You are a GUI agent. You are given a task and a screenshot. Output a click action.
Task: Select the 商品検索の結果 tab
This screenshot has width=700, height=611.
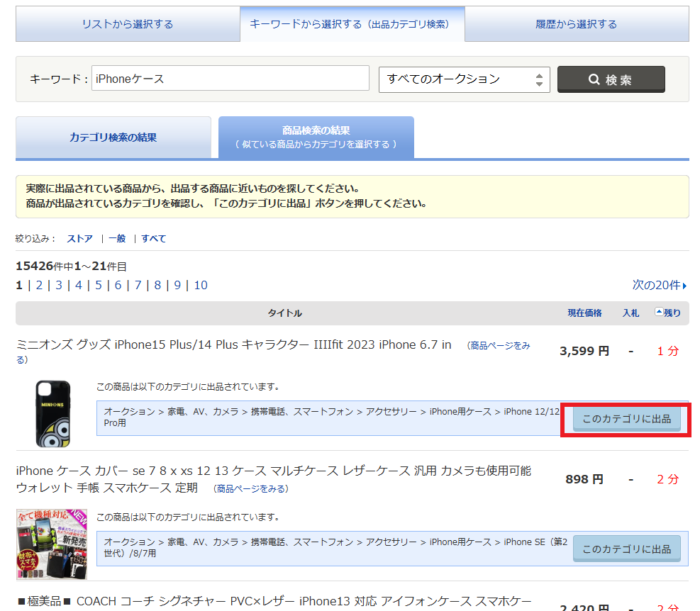tap(316, 138)
